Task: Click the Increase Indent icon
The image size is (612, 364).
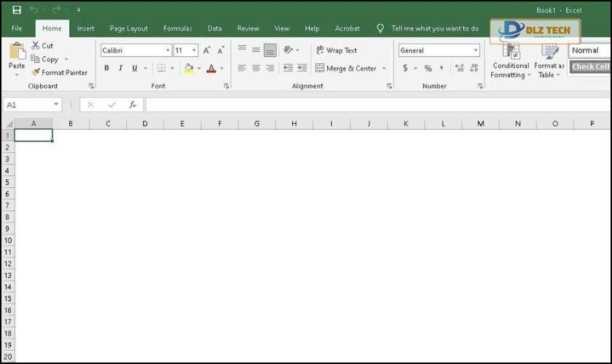Action: tap(301, 68)
